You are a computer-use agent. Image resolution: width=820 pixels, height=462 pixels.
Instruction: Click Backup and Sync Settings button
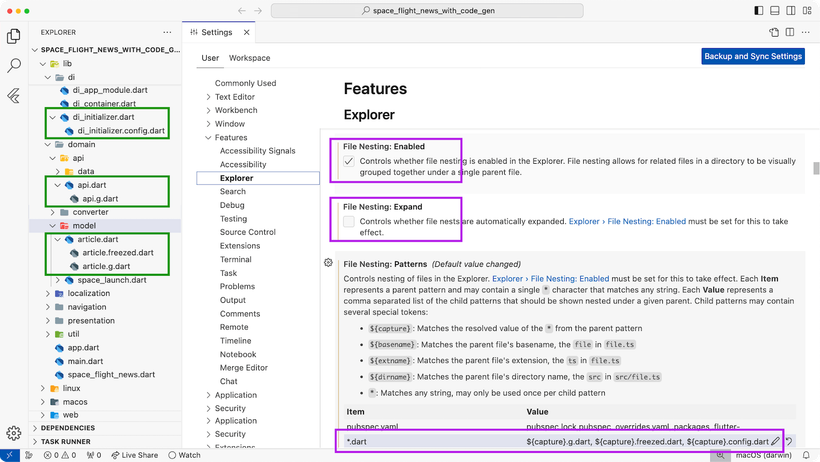(753, 57)
